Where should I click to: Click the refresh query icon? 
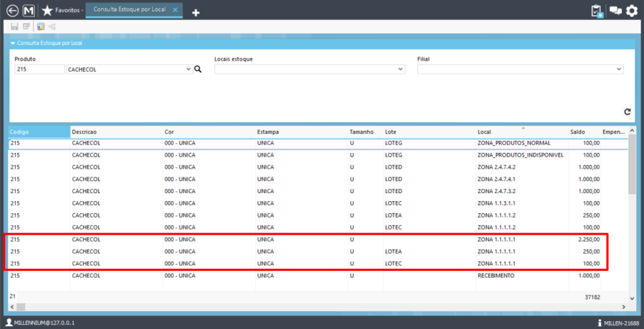pyautogui.click(x=628, y=112)
